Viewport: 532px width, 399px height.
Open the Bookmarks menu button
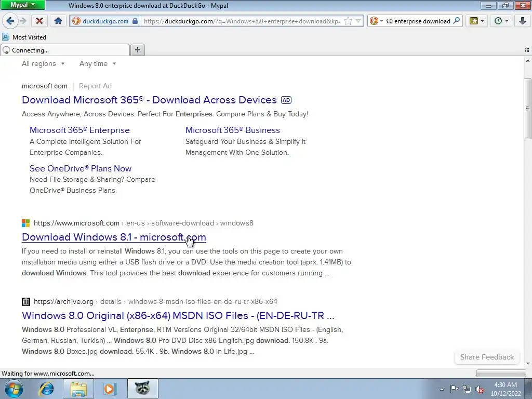coord(477,21)
